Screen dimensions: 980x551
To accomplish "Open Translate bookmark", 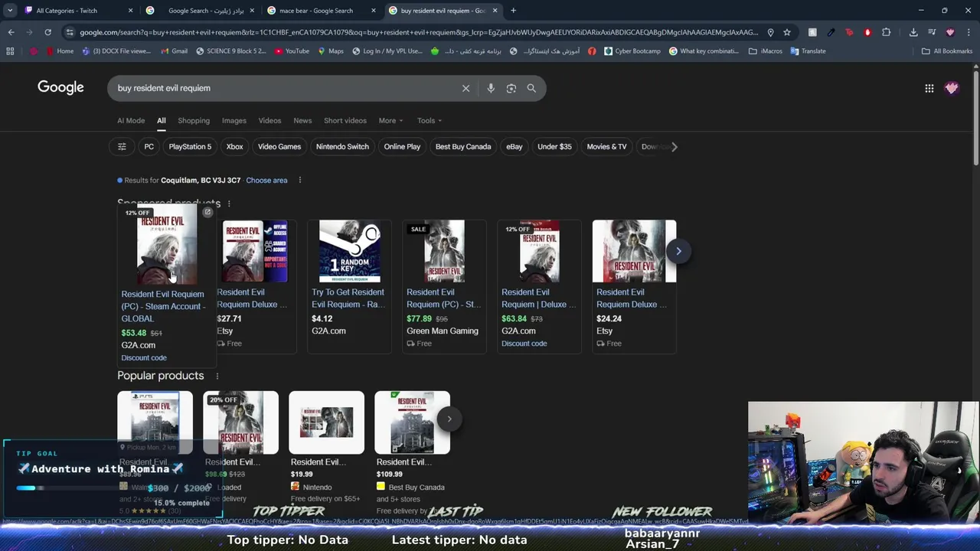I will (x=808, y=51).
